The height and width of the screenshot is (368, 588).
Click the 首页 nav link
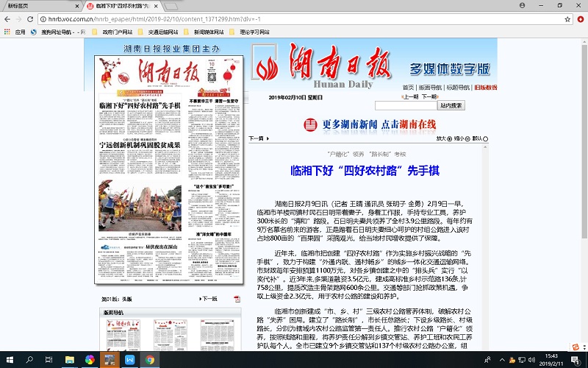(x=408, y=87)
